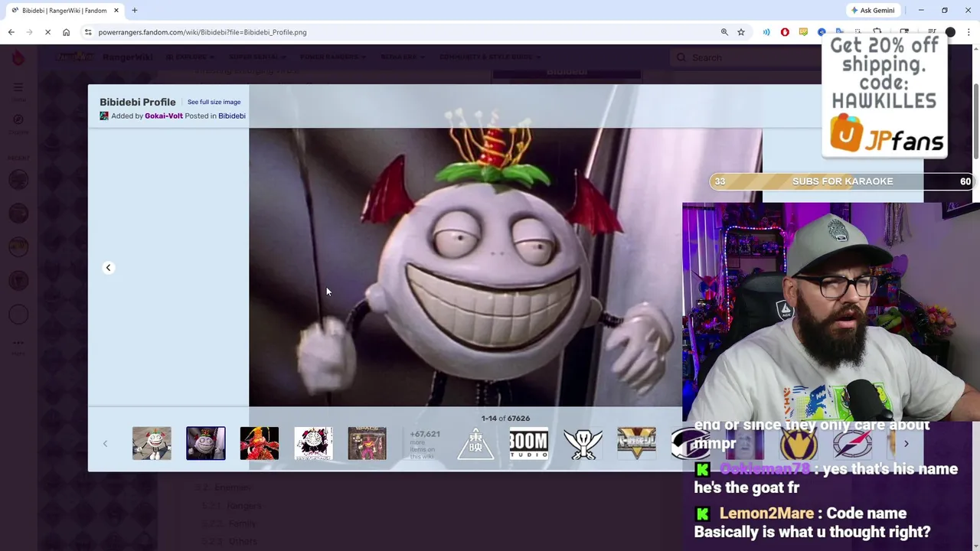Open the home button in browser toolbar
Image resolution: width=980 pixels, height=551 pixels.
[66, 32]
